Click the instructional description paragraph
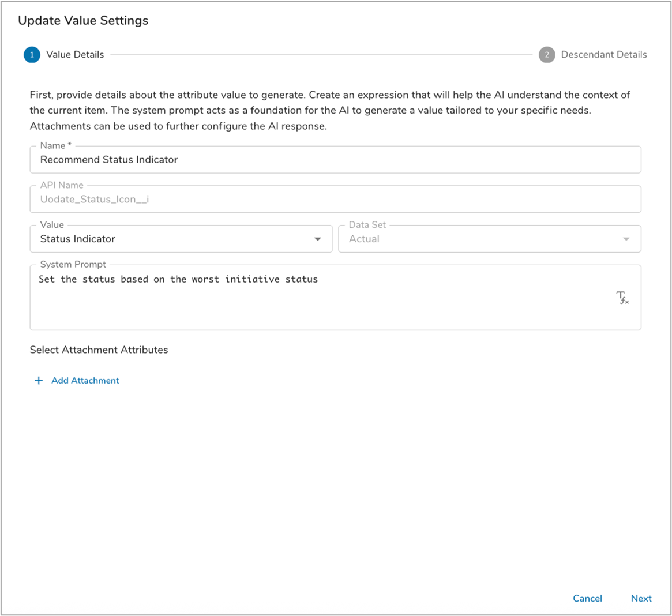The height and width of the screenshot is (616, 672). [330, 110]
